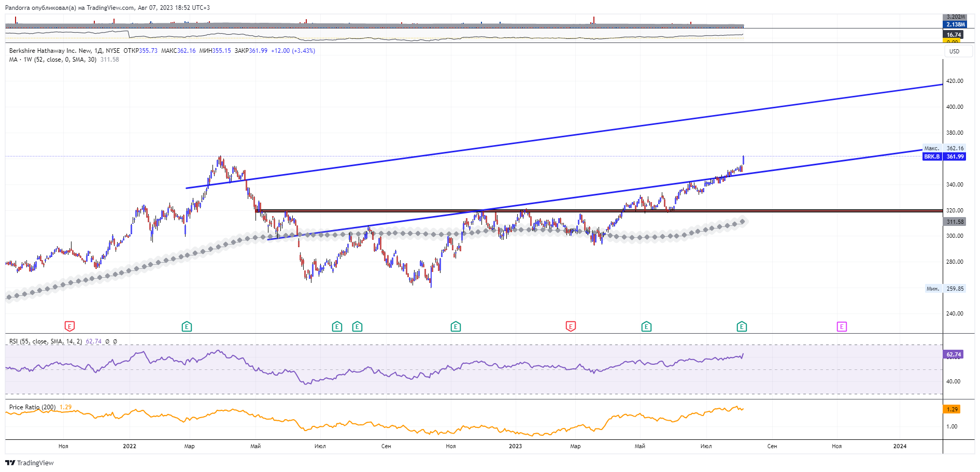This screenshot has height=472, width=980.
Task: Click the 340.00 price axis label
Action: click(955, 184)
